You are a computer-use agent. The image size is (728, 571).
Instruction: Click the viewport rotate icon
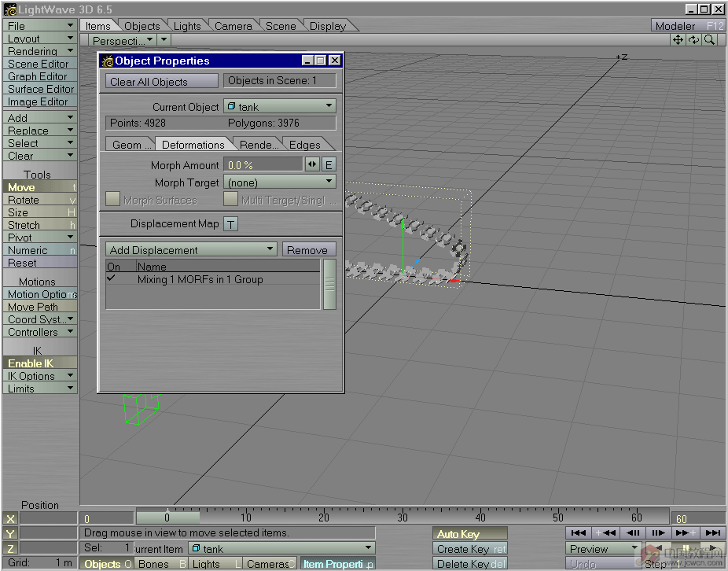693,40
